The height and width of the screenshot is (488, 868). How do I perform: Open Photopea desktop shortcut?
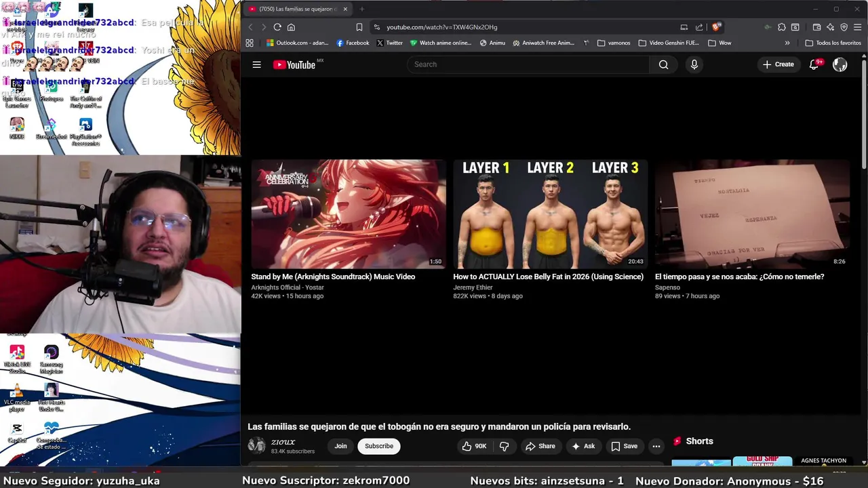51,91
